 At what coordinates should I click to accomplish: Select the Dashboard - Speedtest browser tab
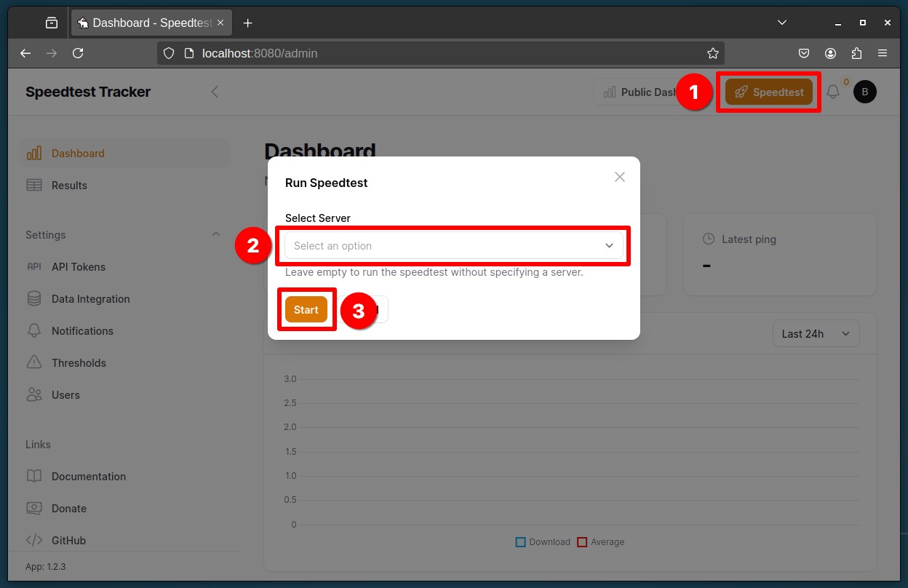[151, 23]
